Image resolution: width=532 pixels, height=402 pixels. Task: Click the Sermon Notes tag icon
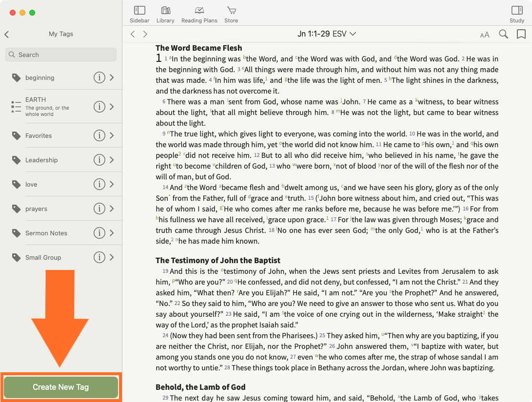pos(16,233)
